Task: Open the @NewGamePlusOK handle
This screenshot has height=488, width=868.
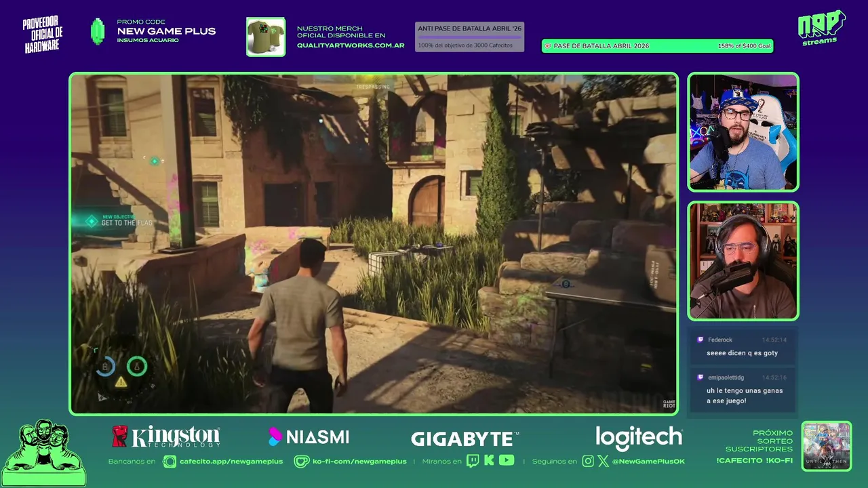Action: pyautogui.click(x=649, y=462)
